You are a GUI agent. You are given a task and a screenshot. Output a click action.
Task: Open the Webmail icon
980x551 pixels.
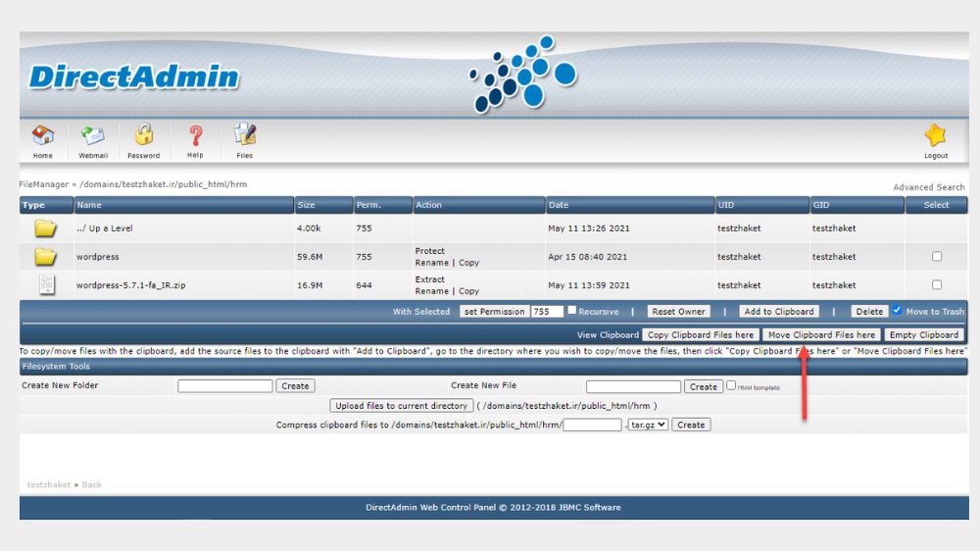tap(92, 135)
